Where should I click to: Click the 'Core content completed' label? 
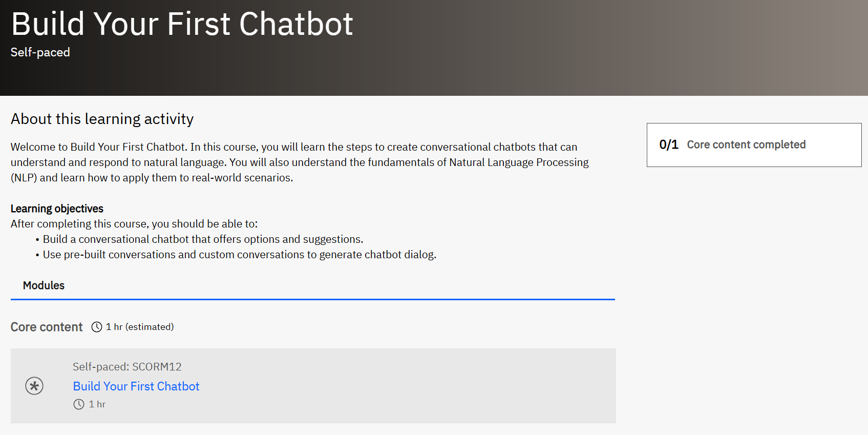pos(746,145)
